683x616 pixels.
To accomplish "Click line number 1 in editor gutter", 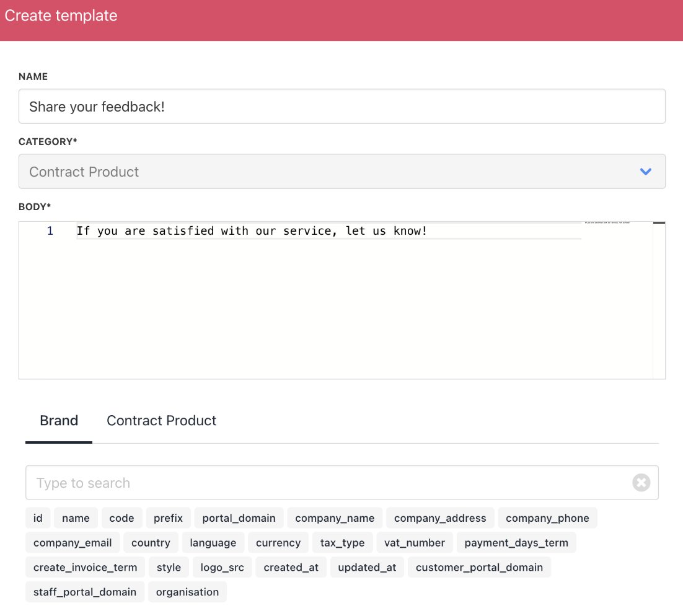I will point(50,231).
